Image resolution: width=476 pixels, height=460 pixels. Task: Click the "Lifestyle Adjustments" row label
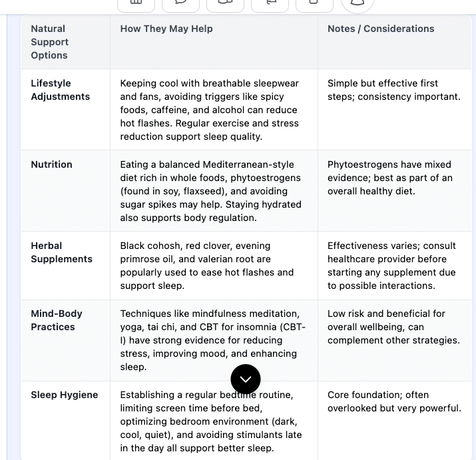pyautogui.click(x=60, y=90)
